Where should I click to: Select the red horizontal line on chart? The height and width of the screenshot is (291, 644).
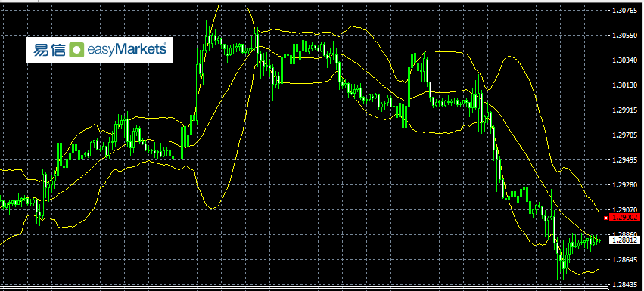tap(303, 218)
